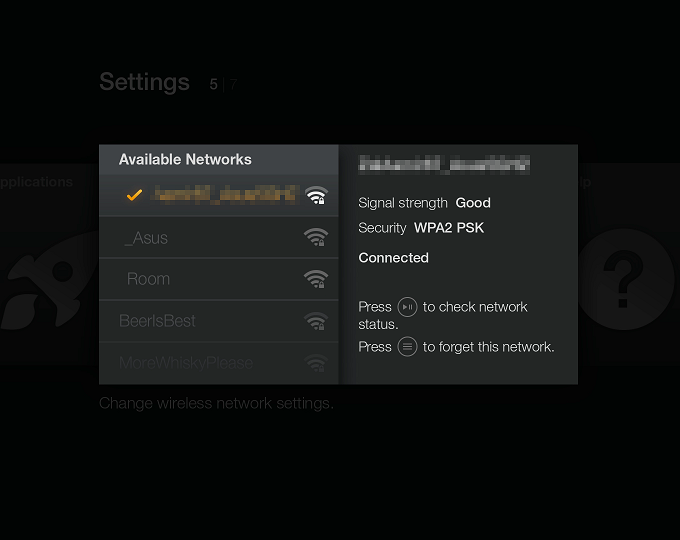Choose the MoreWhiskyPlease network entry
Viewport: 680px width, 540px height.
(x=219, y=363)
